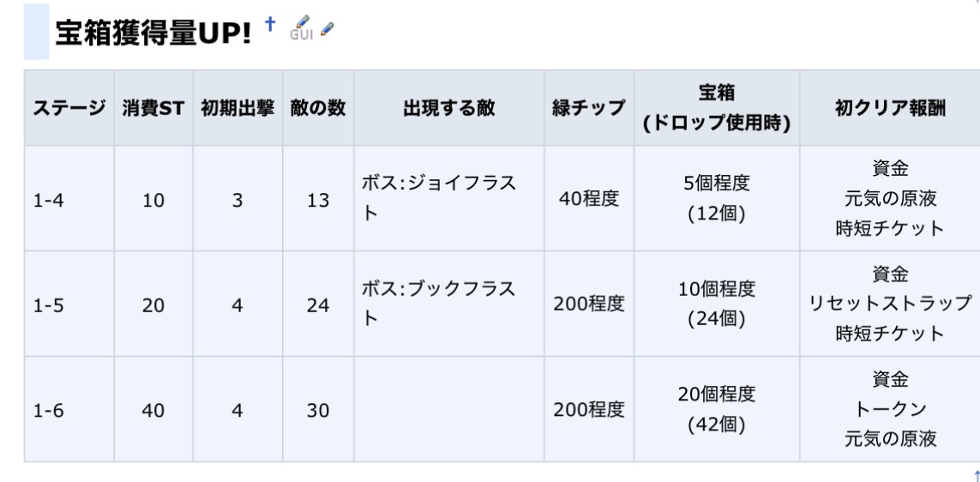Open the GUI edit pencil icon
Screen dimensions: 980x482
[301, 29]
